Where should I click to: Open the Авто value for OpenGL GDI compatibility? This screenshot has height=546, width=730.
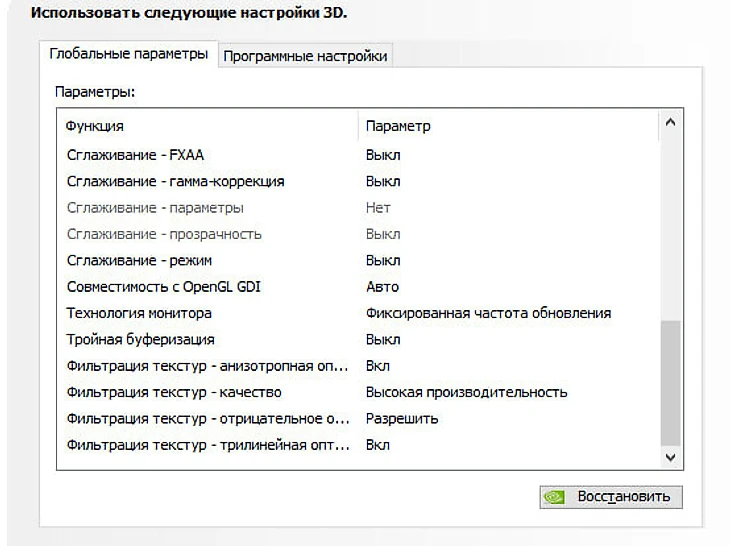coord(383,287)
